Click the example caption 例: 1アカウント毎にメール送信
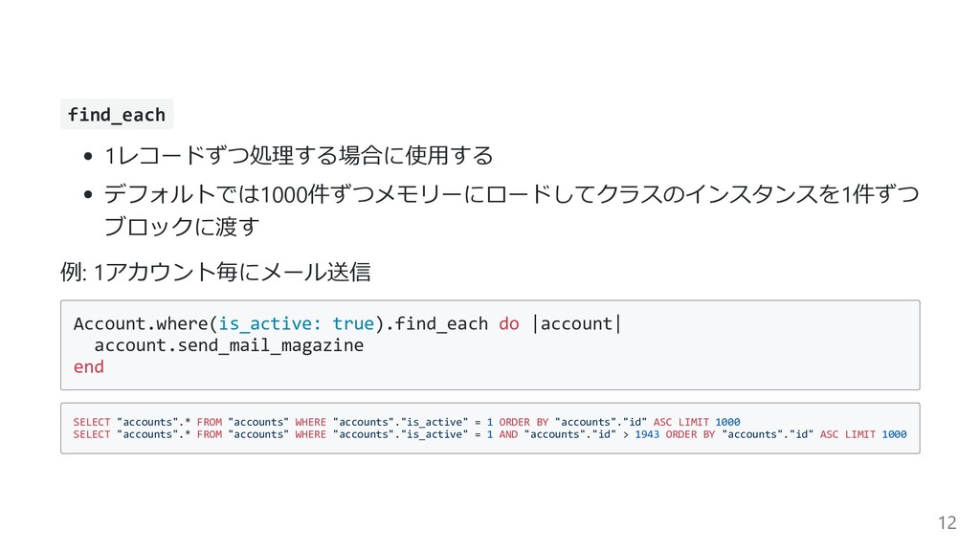 point(215,272)
